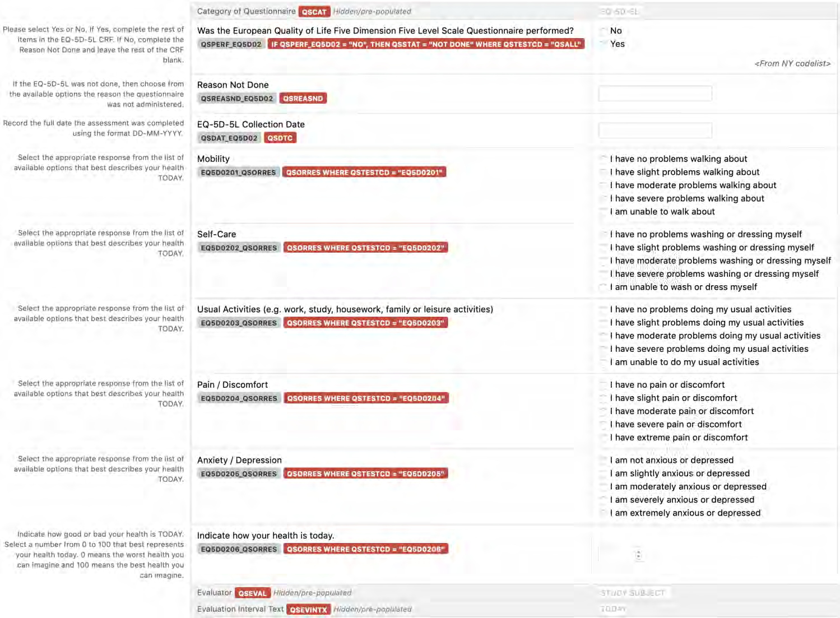This screenshot has width=840, height=618.
Task: Choose 'I am unable to walk about'
Action: pos(604,212)
